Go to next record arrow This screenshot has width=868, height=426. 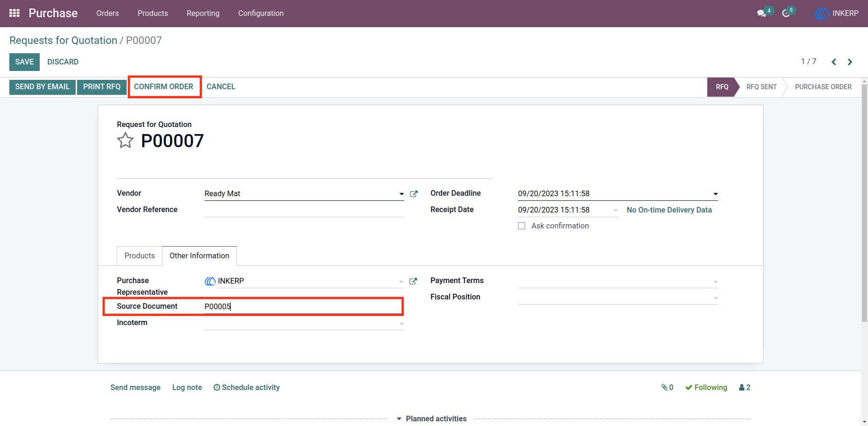tap(850, 62)
